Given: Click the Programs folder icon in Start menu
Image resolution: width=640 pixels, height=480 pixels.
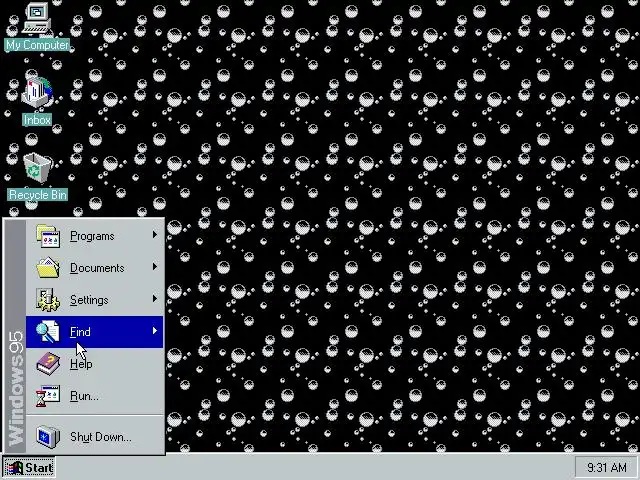Looking at the screenshot, I should click(48, 236).
